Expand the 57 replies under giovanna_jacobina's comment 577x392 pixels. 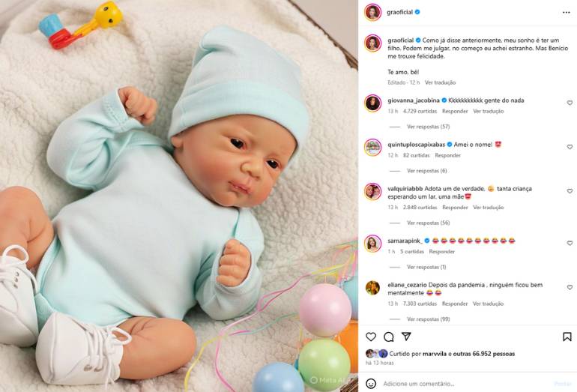pos(428,127)
